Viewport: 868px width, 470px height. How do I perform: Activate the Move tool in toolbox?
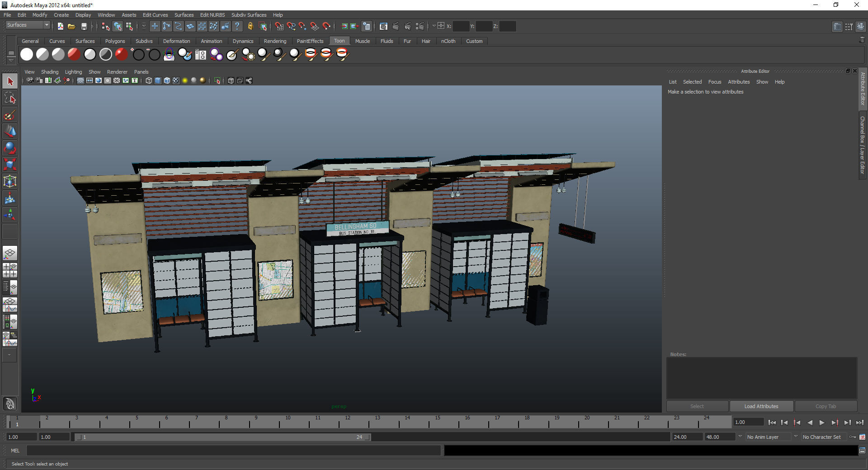(x=10, y=131)
